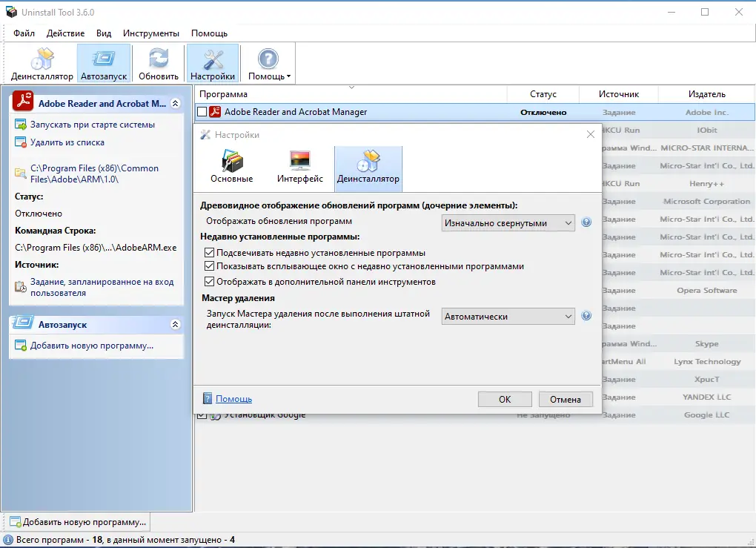Check the Adobe Reader and Acrobat Manager checkbox
The image size is (756, 548).
202,112
